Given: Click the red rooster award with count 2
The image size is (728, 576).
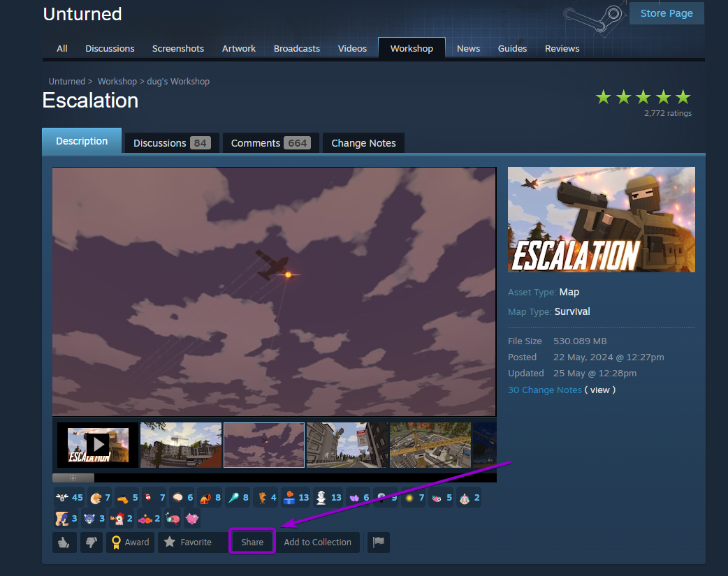Looking at the screenshot, I should click(121, 518).
